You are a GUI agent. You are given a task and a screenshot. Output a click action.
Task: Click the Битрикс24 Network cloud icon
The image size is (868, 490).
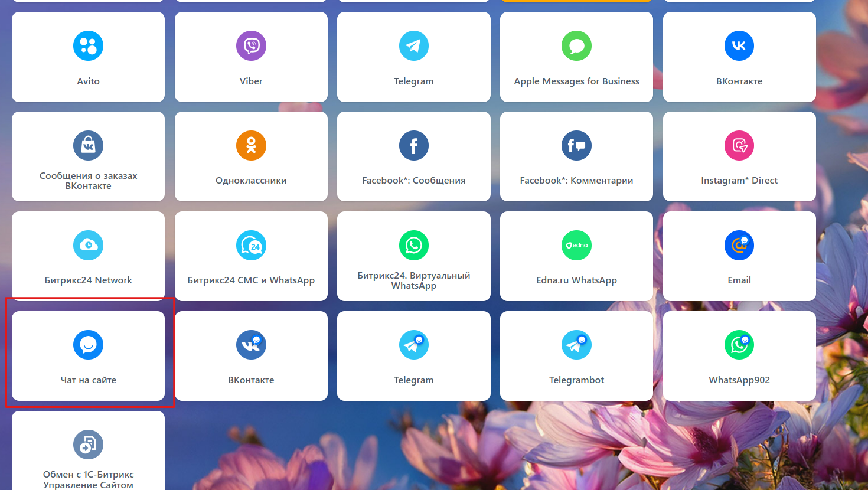coord(88,246)
